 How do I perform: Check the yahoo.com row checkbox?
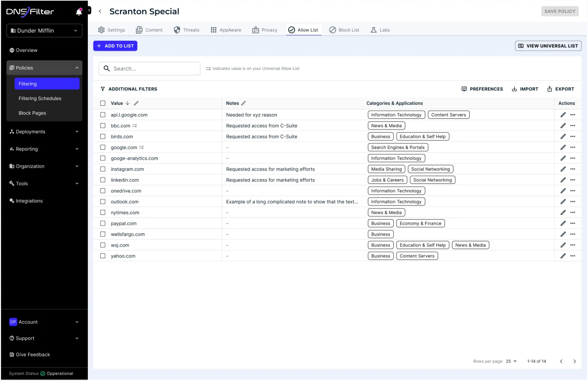103,256
